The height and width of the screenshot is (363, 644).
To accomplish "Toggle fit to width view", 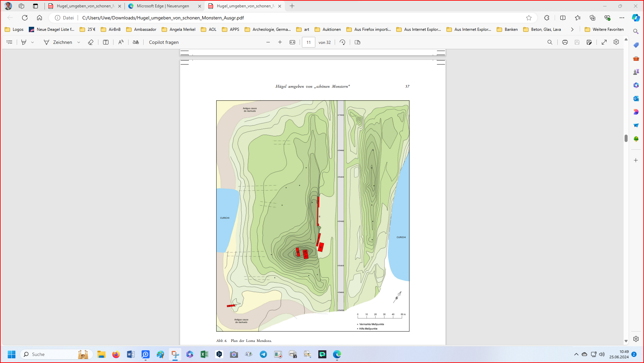I will (293, 42).
